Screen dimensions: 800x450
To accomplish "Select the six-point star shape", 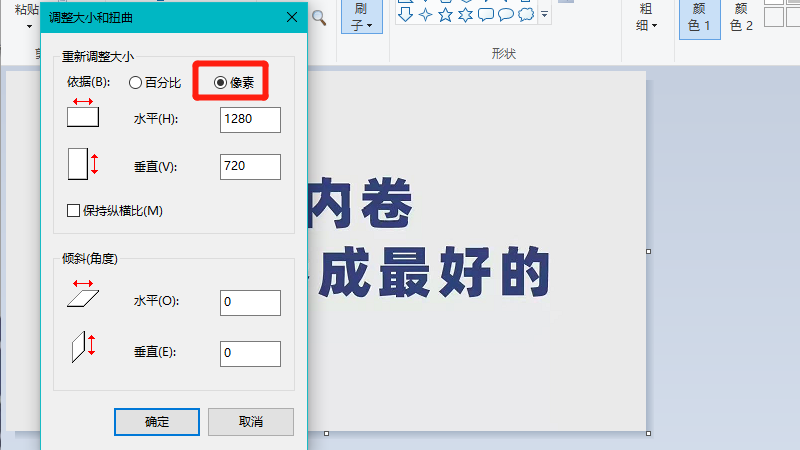I will (465, 14).
